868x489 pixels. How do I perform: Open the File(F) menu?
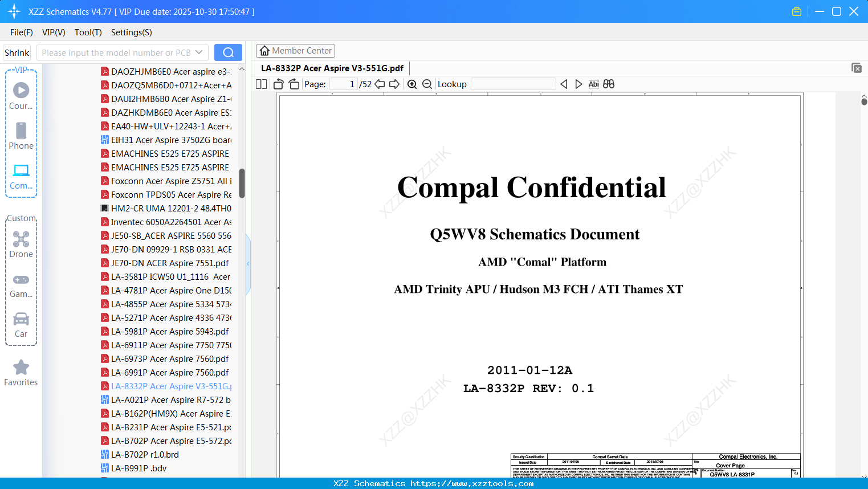[x=22, y=32]
